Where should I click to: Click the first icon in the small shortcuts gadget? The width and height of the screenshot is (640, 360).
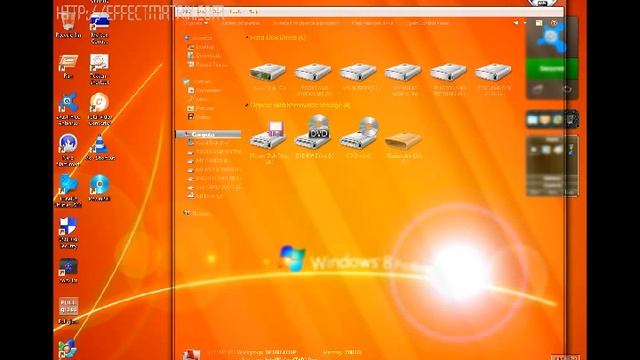[x=532, y=120]
